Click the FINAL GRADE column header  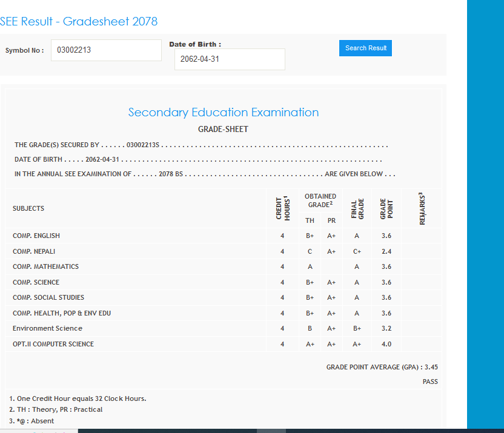tap(357, 209)
